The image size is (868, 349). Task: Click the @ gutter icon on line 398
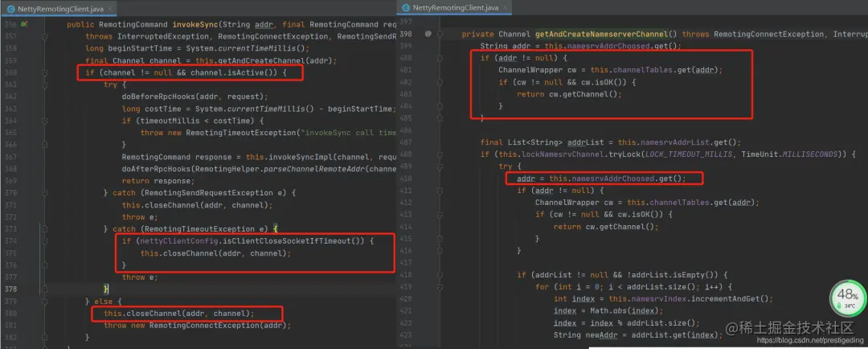coord(428,34)
